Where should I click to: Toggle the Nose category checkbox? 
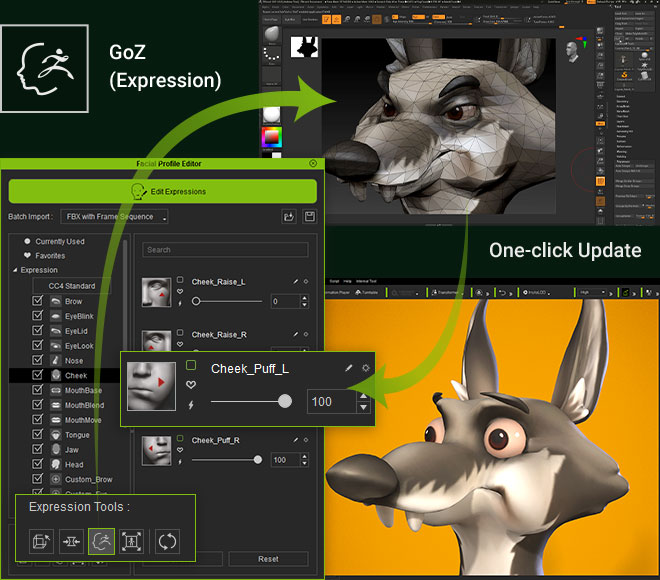(38, 360)
